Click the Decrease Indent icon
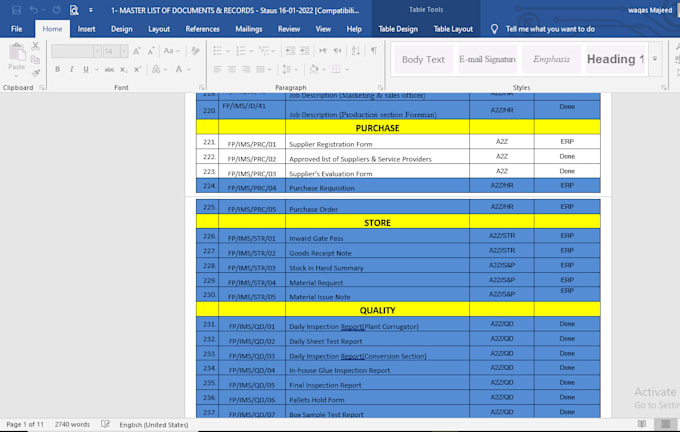 [290, 51]
